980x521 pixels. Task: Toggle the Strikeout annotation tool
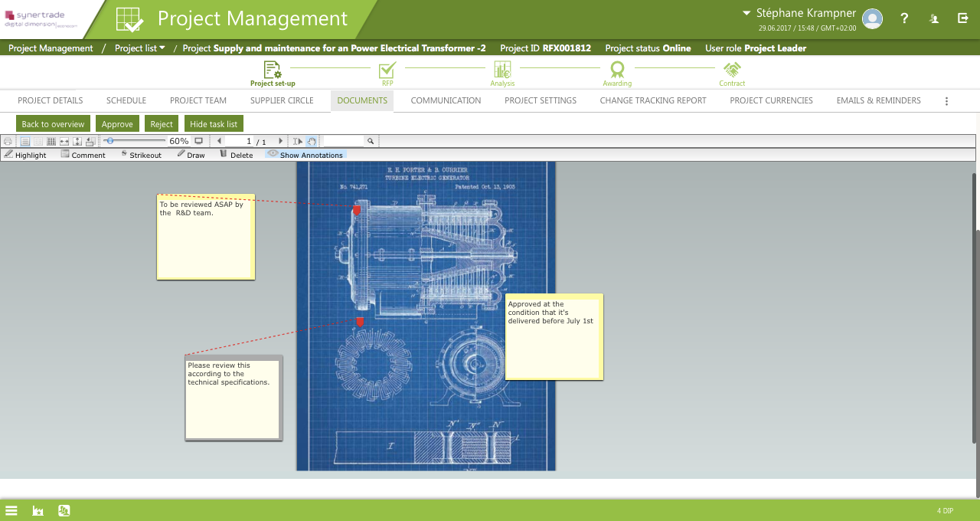click(141, 155)
